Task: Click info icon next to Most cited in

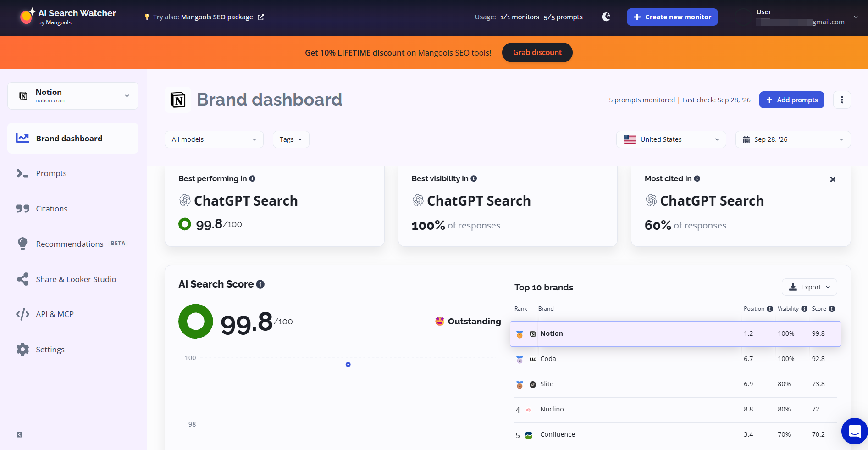Action: coord(697,178)
